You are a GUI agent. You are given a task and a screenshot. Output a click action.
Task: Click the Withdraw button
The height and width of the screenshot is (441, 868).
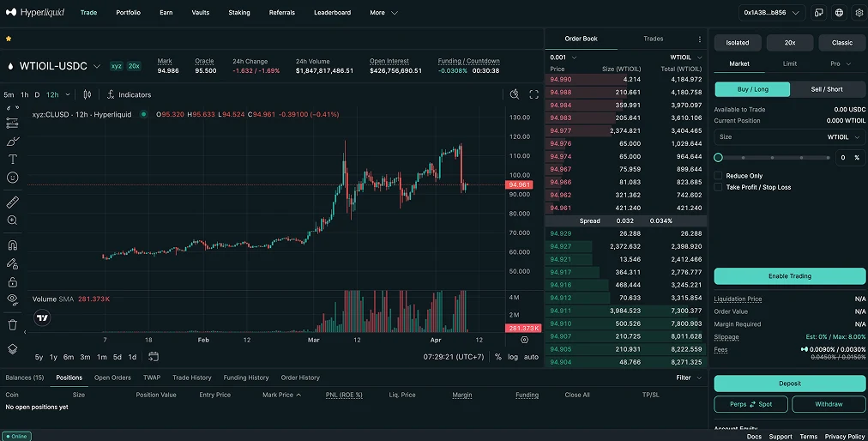click(829, 404)
